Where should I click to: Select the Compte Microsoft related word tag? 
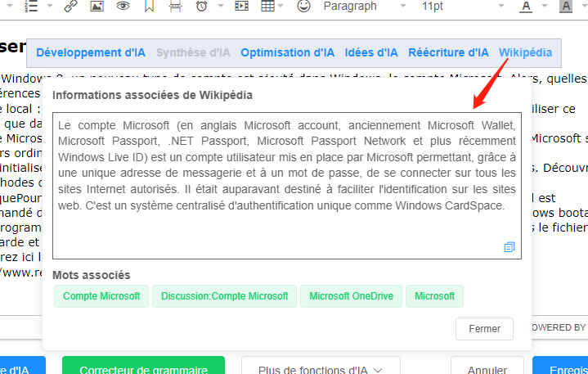coord(101,296)
